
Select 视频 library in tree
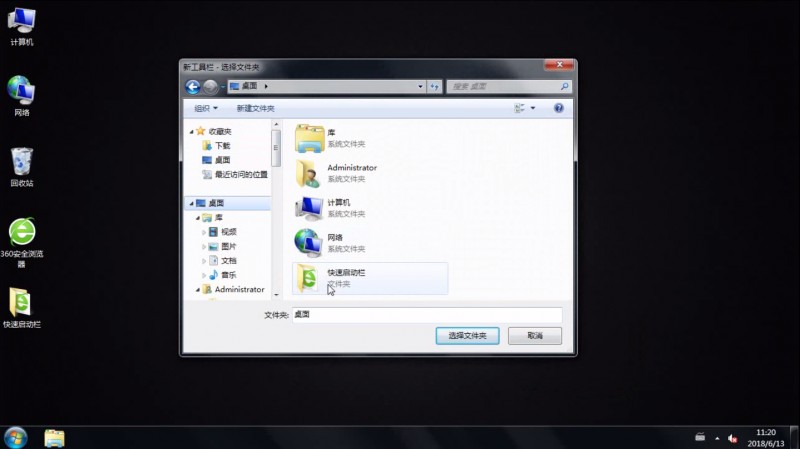point(223,232)
